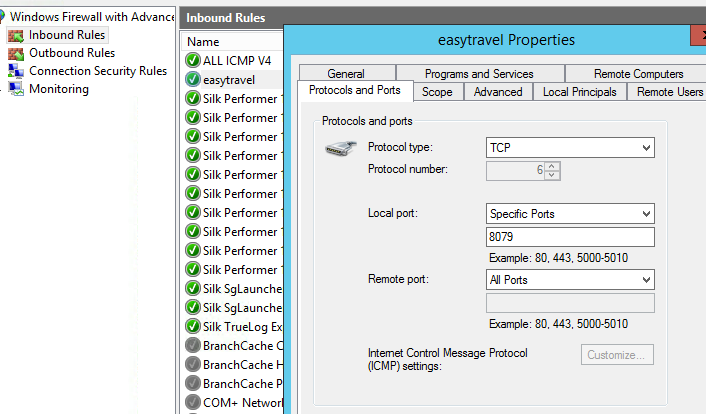
Task: Select the Remote Computers tab
Action: [x=638, y=74]
